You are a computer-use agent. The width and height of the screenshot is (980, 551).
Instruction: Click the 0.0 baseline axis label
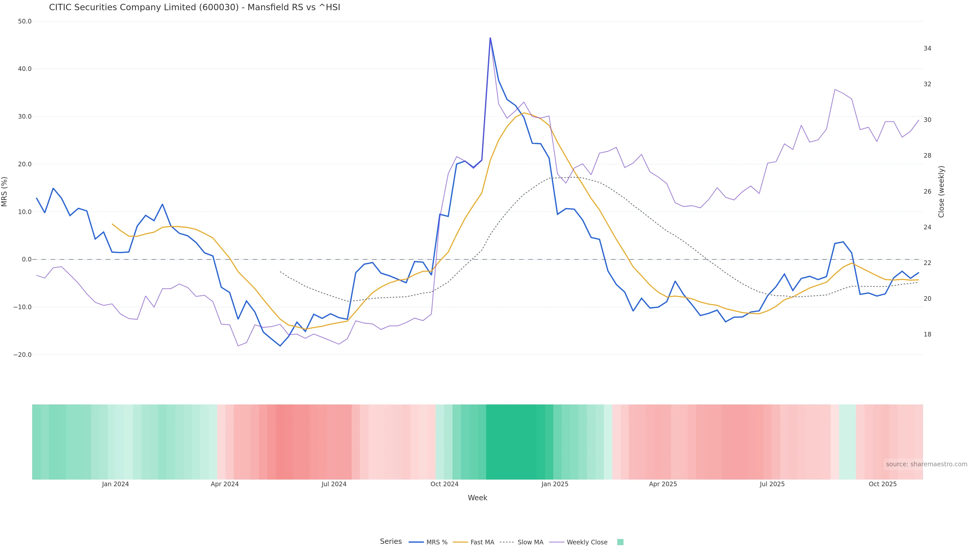click(27, 259)
